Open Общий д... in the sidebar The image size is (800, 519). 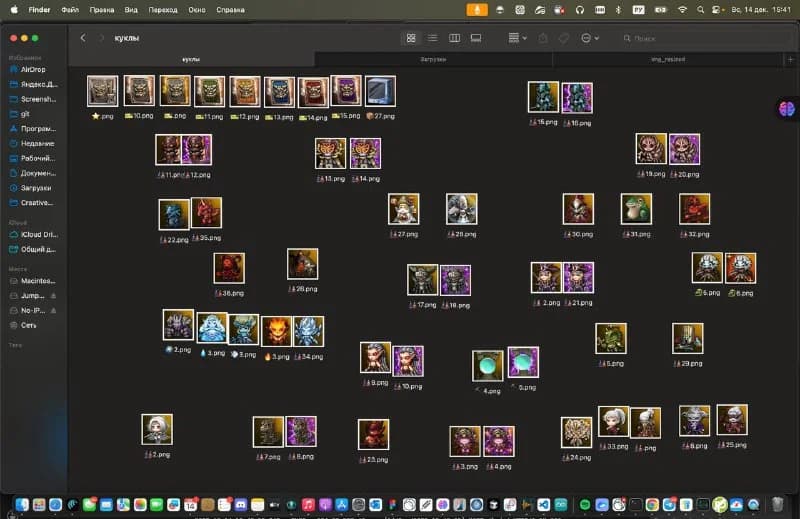point(33,250)
